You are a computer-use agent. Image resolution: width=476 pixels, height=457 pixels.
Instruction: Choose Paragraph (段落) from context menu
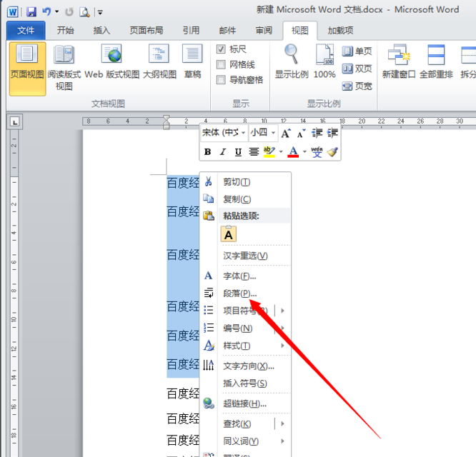[x=245, y=293]
